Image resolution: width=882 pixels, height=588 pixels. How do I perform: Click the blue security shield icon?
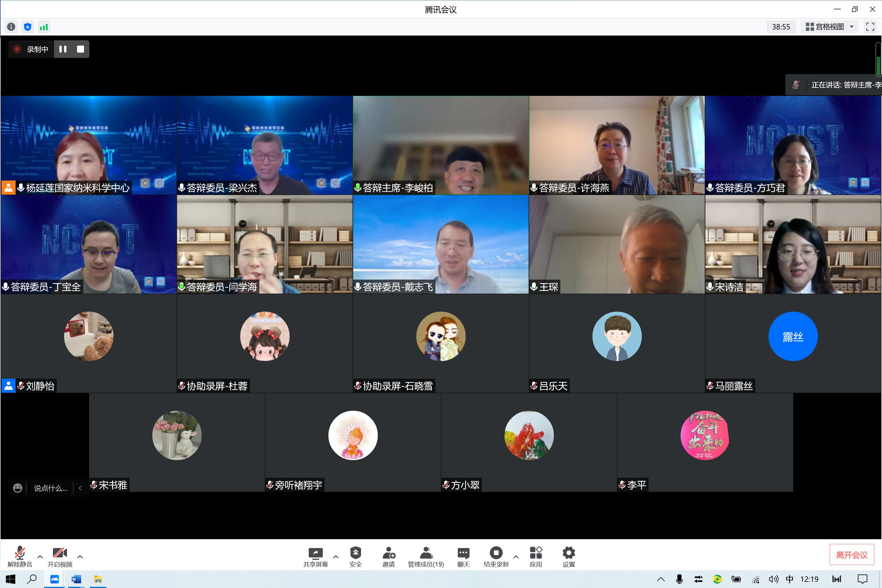tap(27, 27)
